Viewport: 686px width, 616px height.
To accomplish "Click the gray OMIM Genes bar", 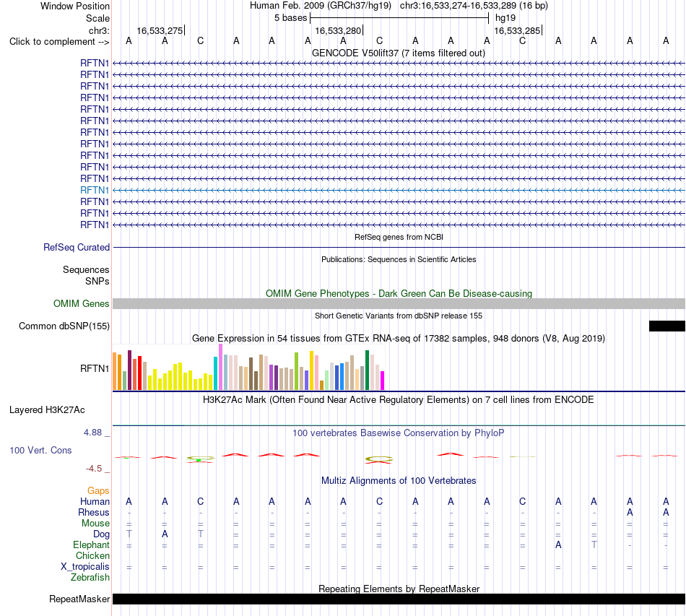I will point(399,303).
